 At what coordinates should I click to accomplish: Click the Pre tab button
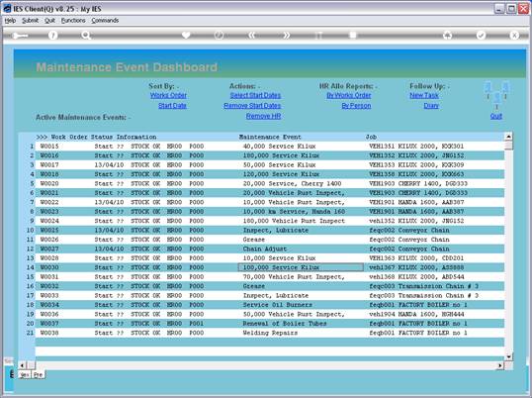click(38, 374)
